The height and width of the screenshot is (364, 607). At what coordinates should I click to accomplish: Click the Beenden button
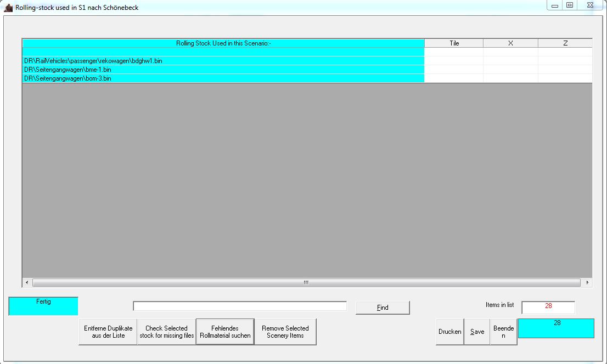[x=503, y=332]
